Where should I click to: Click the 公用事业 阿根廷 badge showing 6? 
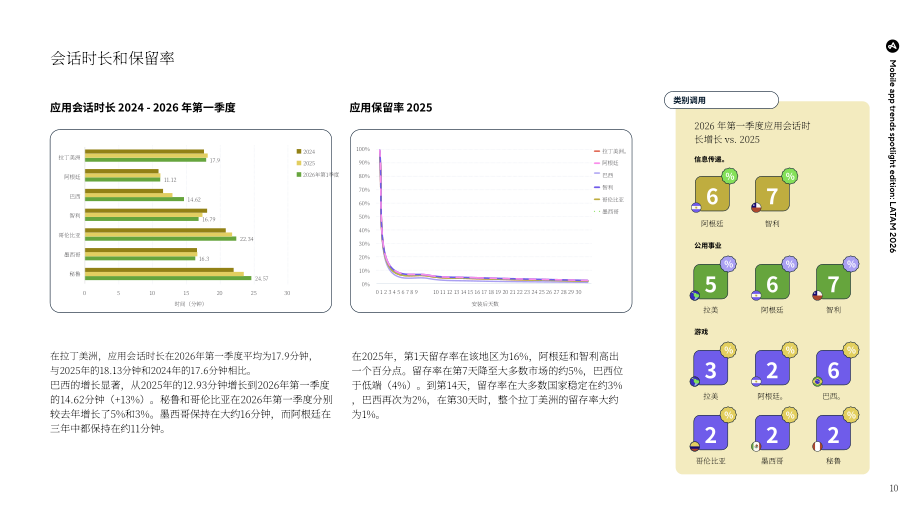pos(772,282)
